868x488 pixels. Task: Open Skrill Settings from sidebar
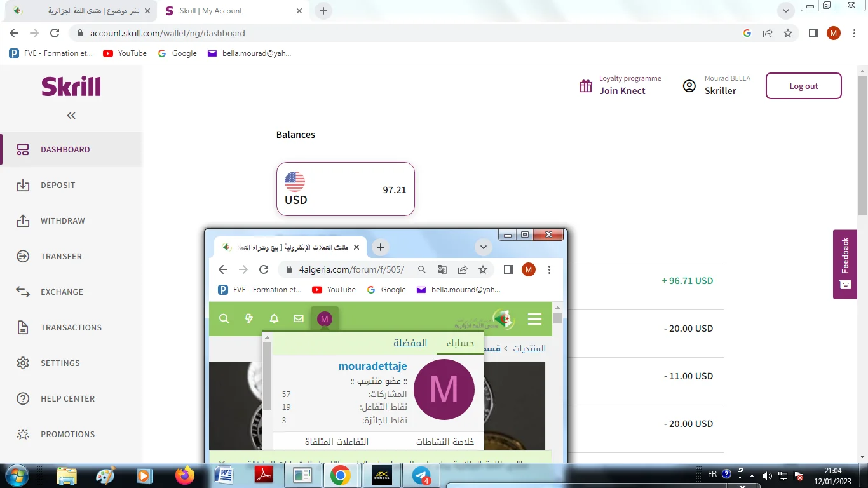[60, 363]
